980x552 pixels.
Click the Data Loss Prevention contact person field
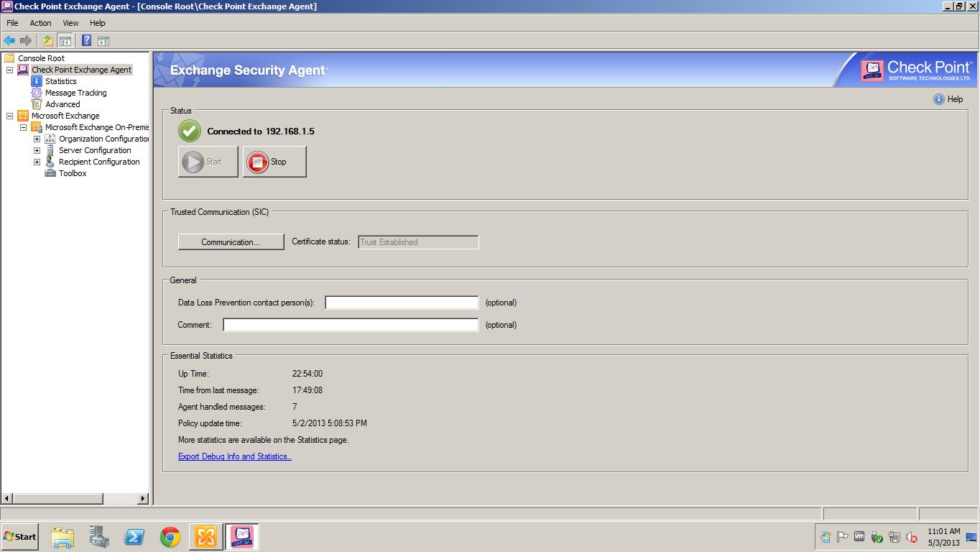pyautogui.click(x=402, y=303)
